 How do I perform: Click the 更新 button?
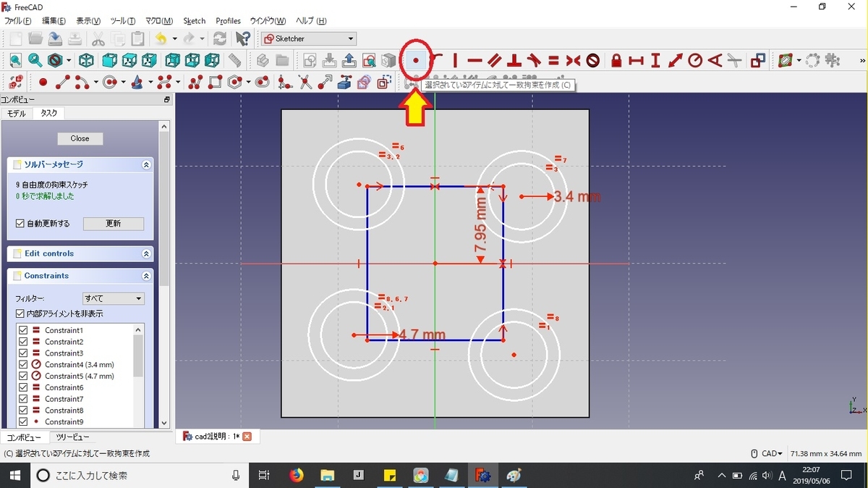point(114,224)
